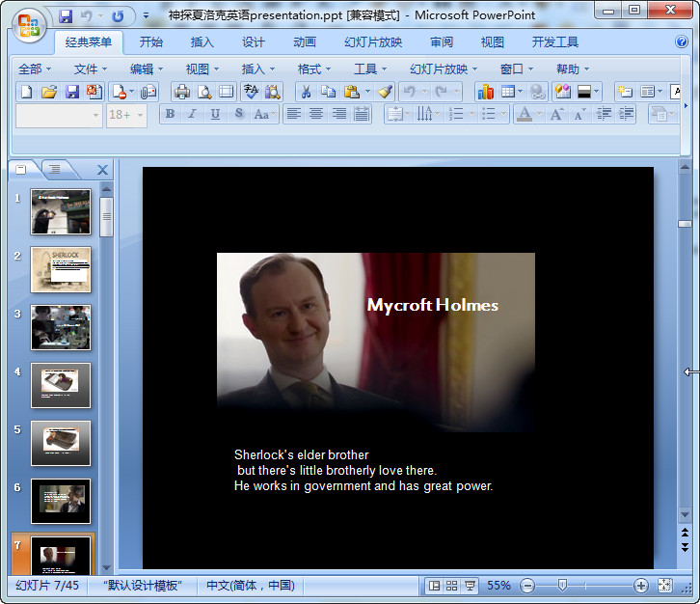Align text left
The width and height of the screenshot is (700, 604).
point(293,115)
